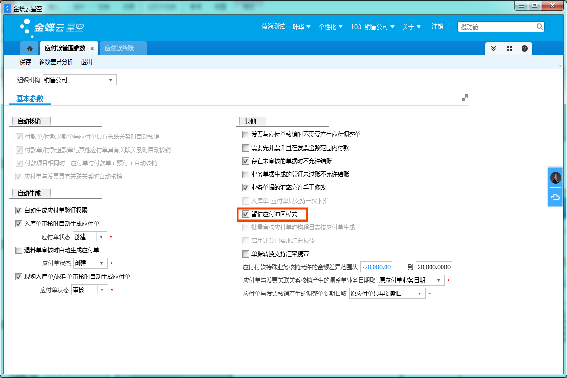
Task: Open the header dropdown just left of 注销
Action: pyautogui.click(x=412, y=27)
